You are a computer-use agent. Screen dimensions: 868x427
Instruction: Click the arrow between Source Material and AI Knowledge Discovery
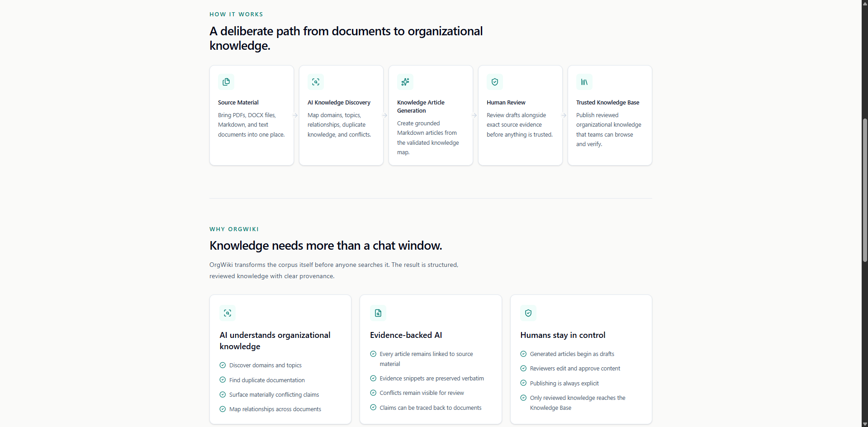295,115
